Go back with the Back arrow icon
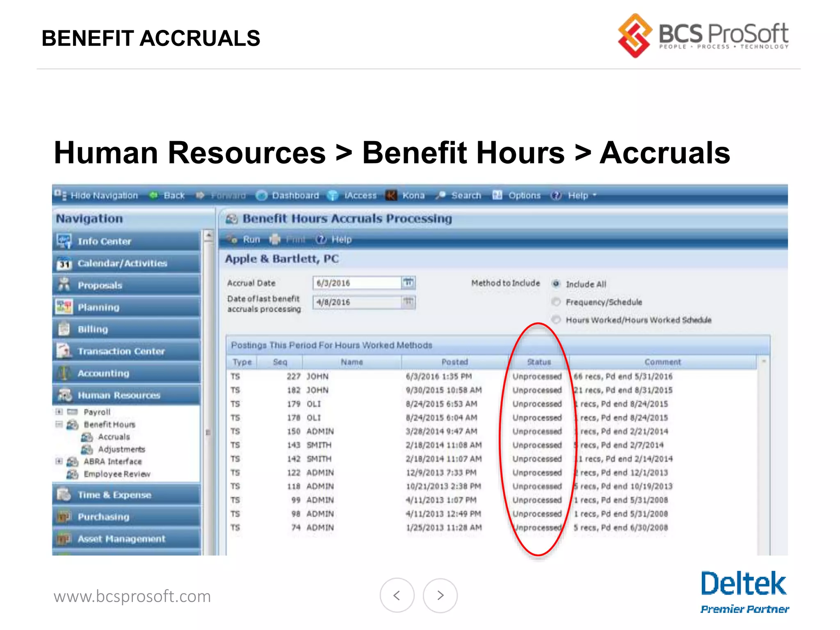 tap(154, 196)
